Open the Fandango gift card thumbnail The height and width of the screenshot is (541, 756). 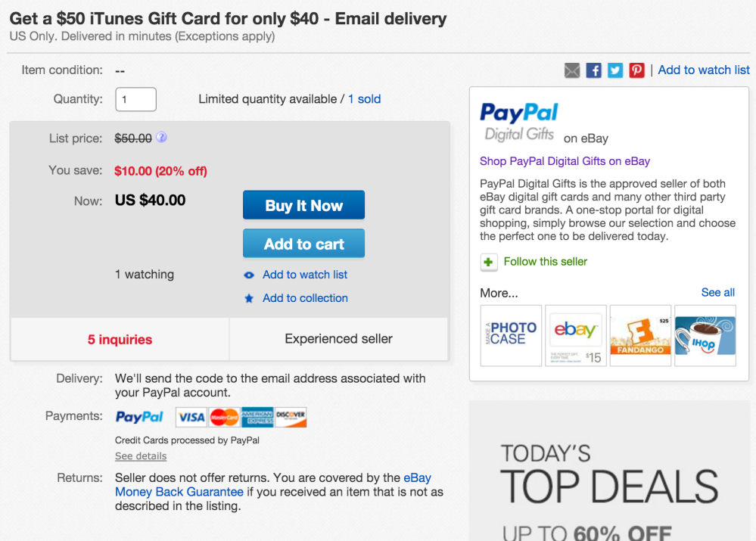(x=640, y=335)
